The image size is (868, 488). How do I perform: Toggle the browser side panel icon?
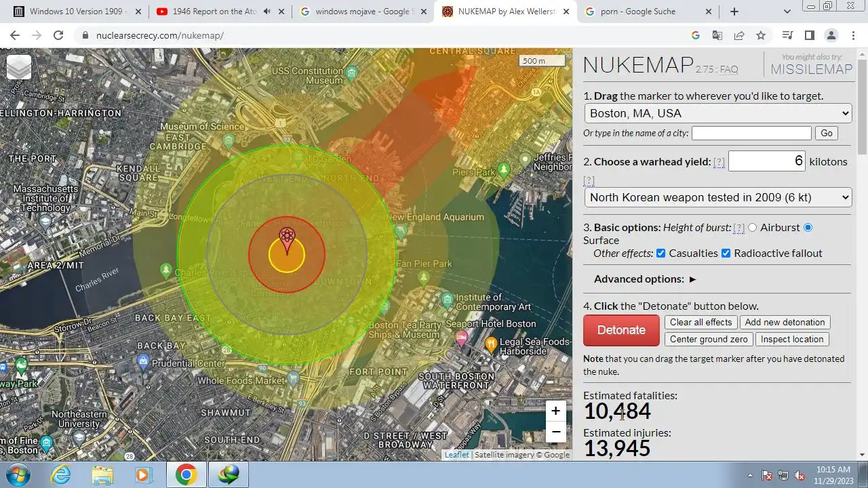point(809,35)
